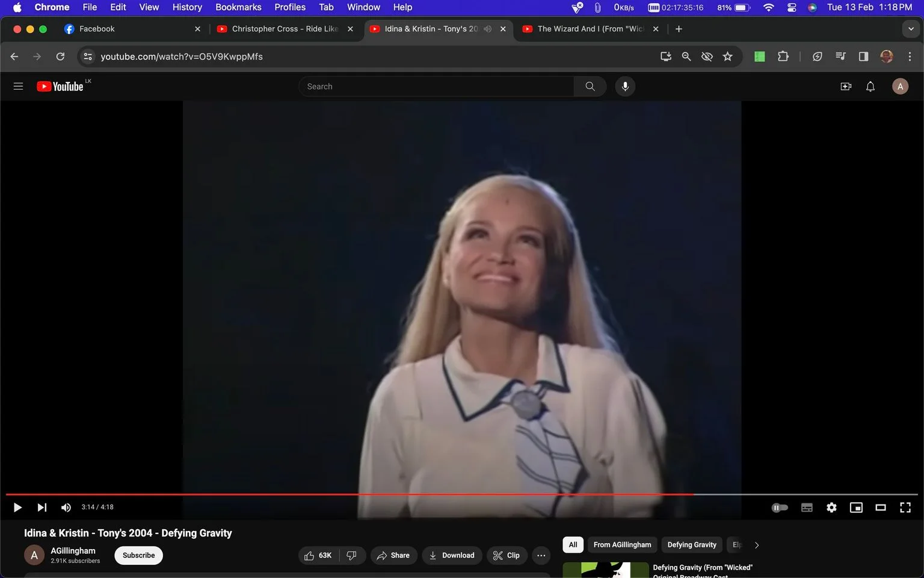Image resolution: width=924 pixels, height=578 pixels.
Task: Skip to the next video
Action: (x=42, y=508)
